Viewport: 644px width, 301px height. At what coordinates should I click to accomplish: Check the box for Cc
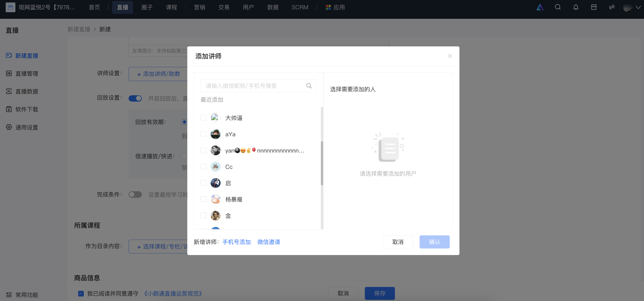(203, 166)
